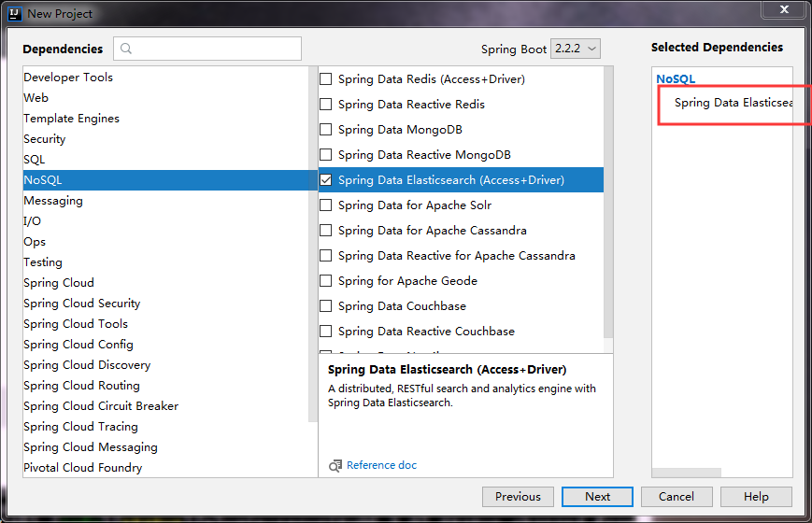
Task: Click the IntelliJ IDEA logo in the title bar
Action: (x=15, y=14)
